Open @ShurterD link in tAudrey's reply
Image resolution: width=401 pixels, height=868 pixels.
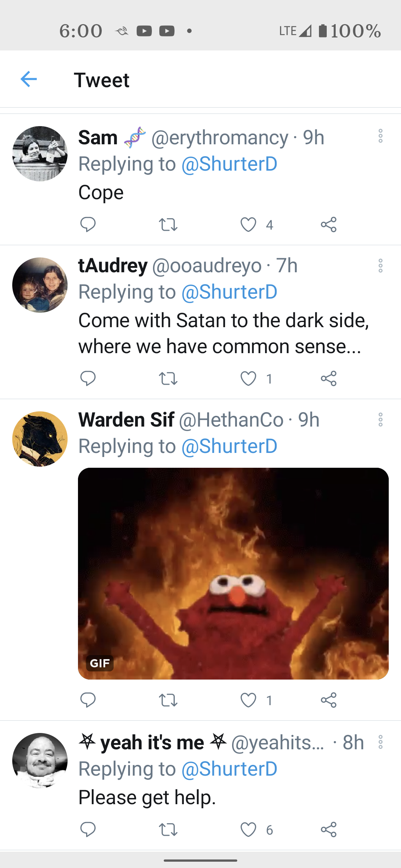[229, 292]
